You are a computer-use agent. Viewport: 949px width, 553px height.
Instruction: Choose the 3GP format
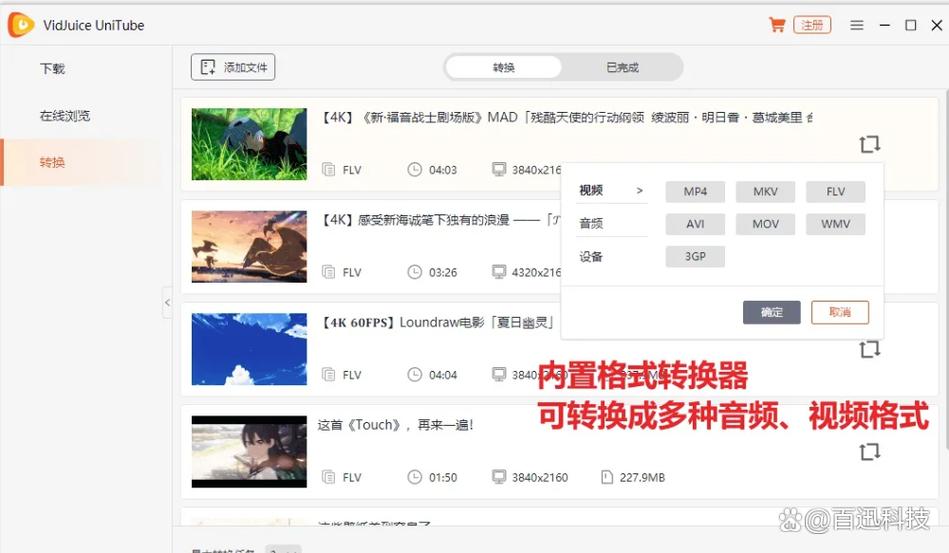695,257
